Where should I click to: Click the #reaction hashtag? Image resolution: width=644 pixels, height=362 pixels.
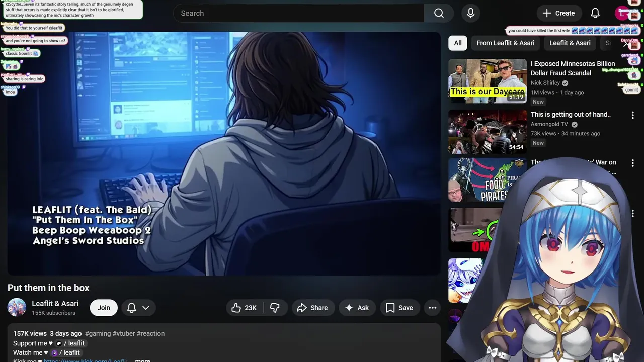coord(150,333)
